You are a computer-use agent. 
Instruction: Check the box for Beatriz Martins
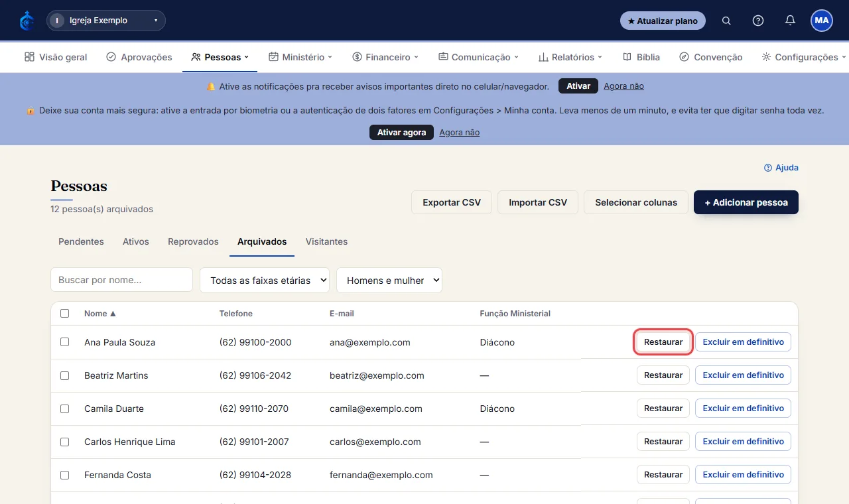point(64,375)
